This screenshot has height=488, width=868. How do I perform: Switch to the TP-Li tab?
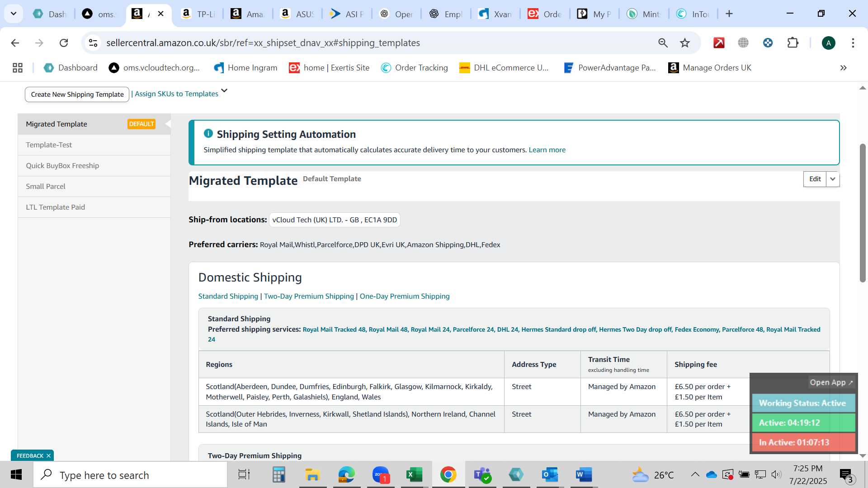[x=198, y=14]
